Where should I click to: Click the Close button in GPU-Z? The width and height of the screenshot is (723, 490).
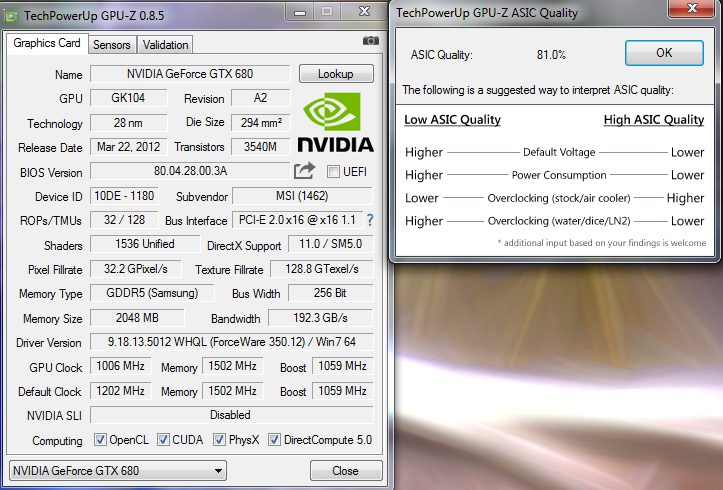(346, 471)
